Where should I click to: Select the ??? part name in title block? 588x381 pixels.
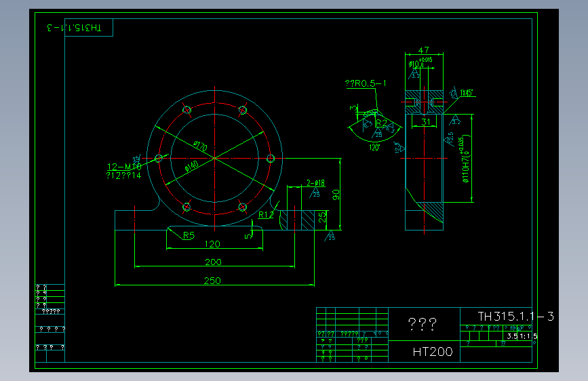[423, 324]
